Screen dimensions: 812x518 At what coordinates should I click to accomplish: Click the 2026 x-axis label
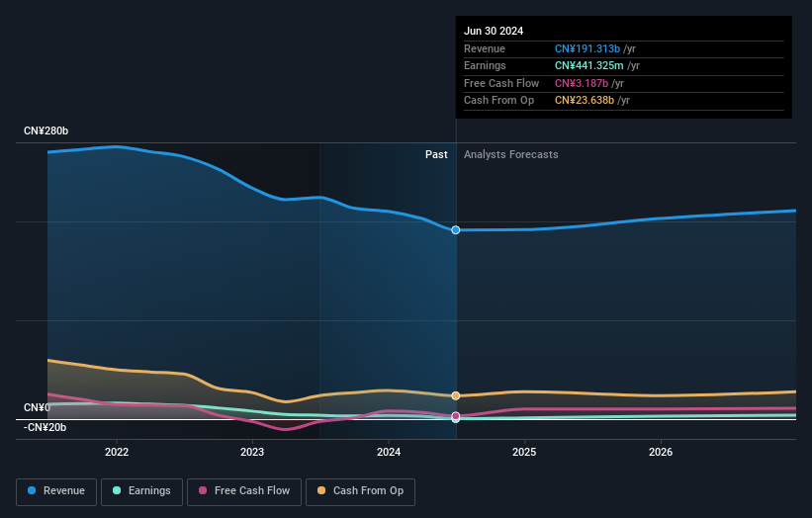tap(661, 452)
